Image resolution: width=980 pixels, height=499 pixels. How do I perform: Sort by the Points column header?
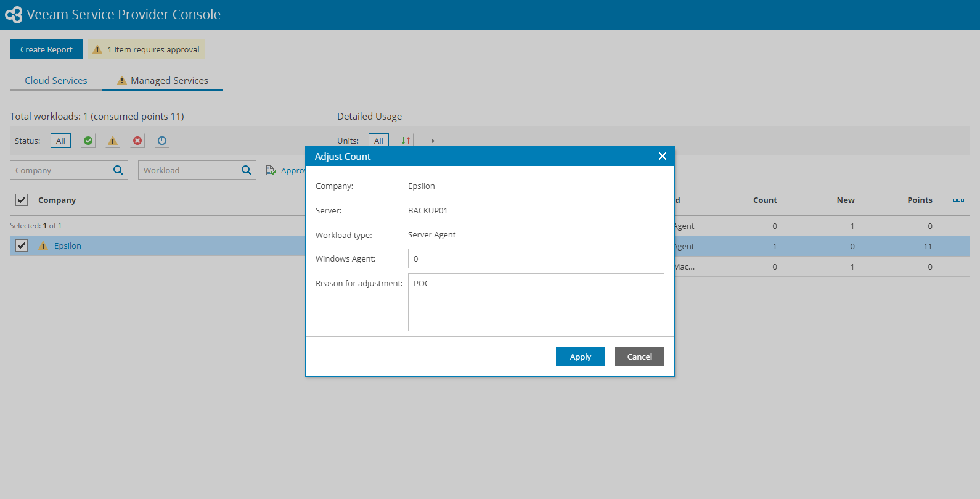click(920, 200)
